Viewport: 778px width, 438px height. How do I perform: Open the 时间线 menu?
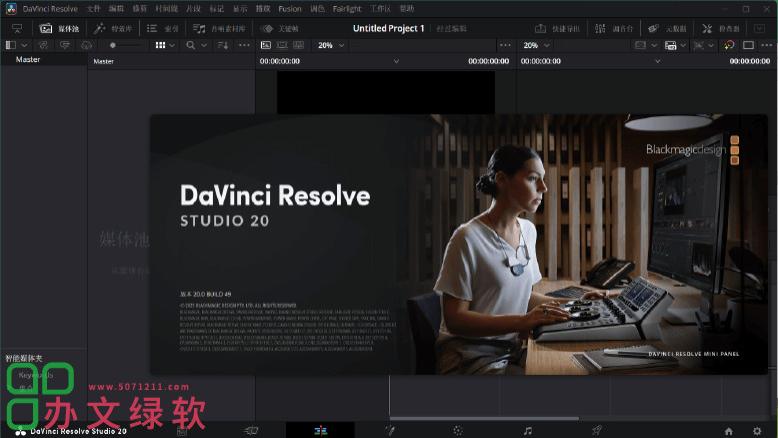click(x=166, y=9)
